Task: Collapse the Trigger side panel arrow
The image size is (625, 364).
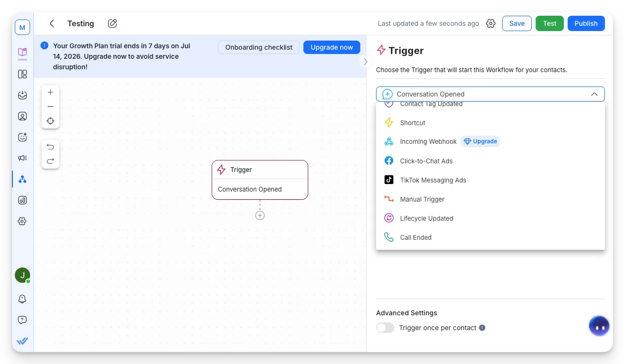Action: point(366,62)
